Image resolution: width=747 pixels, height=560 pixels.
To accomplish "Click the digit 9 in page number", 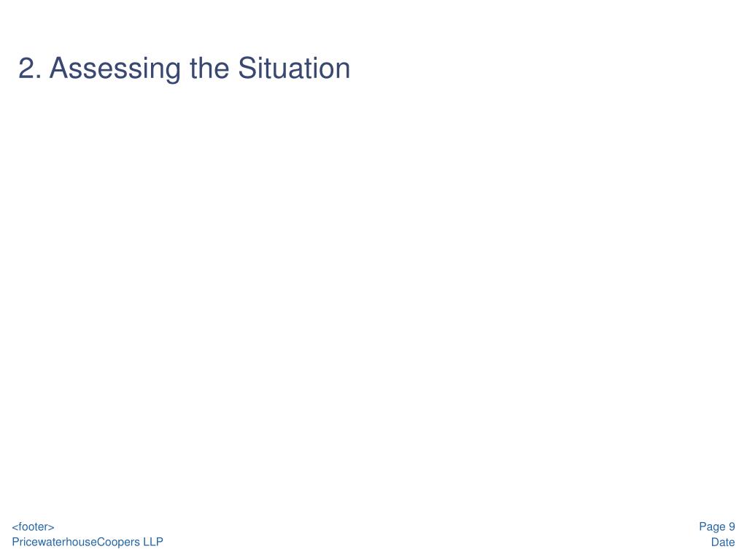I will tap(732, 526).
